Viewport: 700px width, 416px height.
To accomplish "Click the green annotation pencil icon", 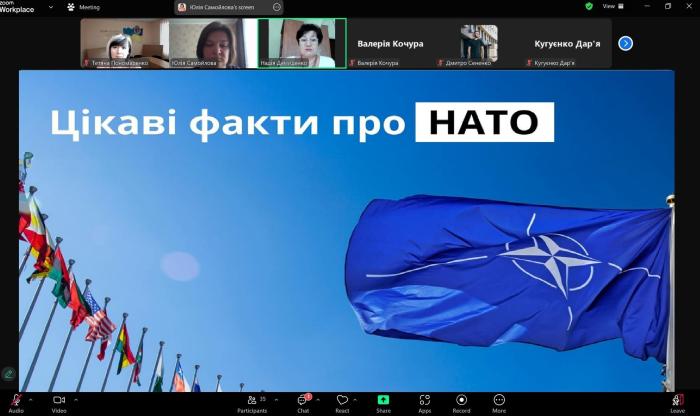I will [9, 374].
